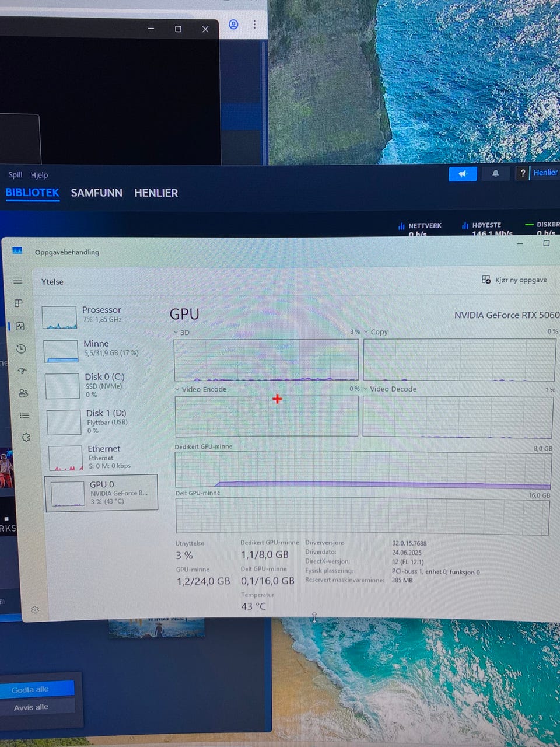Open browser three-dot menu
Viewport: 560px width, 747px height.
[x=254, y=25]
